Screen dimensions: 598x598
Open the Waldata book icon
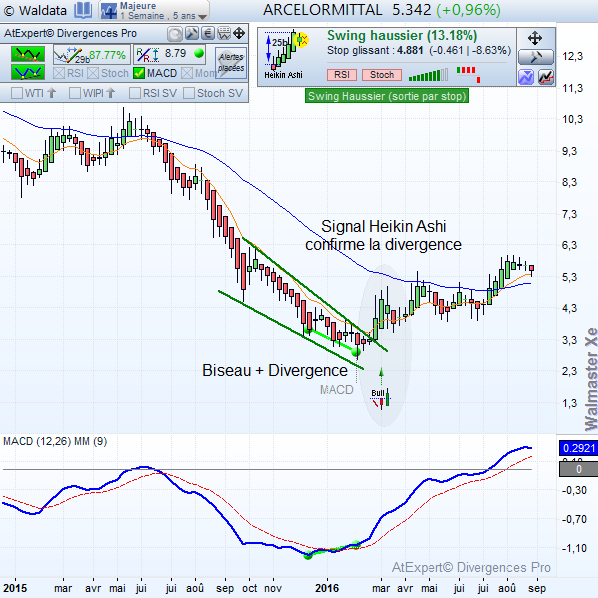click(x=83, y=10)
